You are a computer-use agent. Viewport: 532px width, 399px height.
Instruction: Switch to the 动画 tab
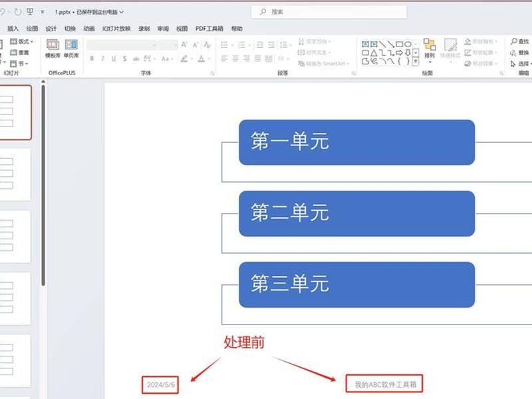(x=89, y=29)
